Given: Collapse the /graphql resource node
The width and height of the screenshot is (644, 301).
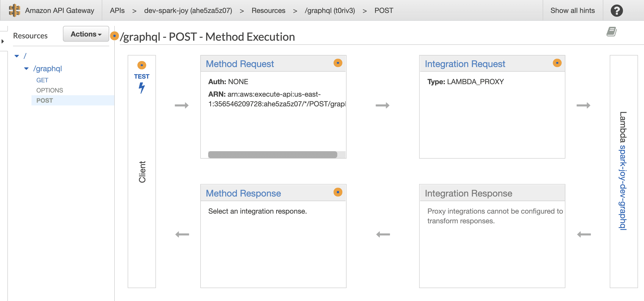Looking at the screenshot, I should click(26, 68).
